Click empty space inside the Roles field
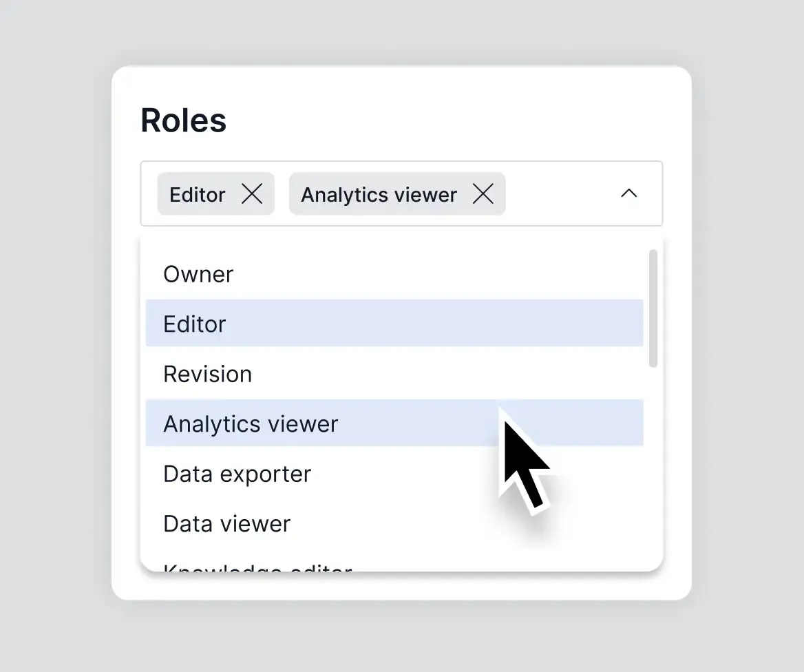 coord(558,194)
